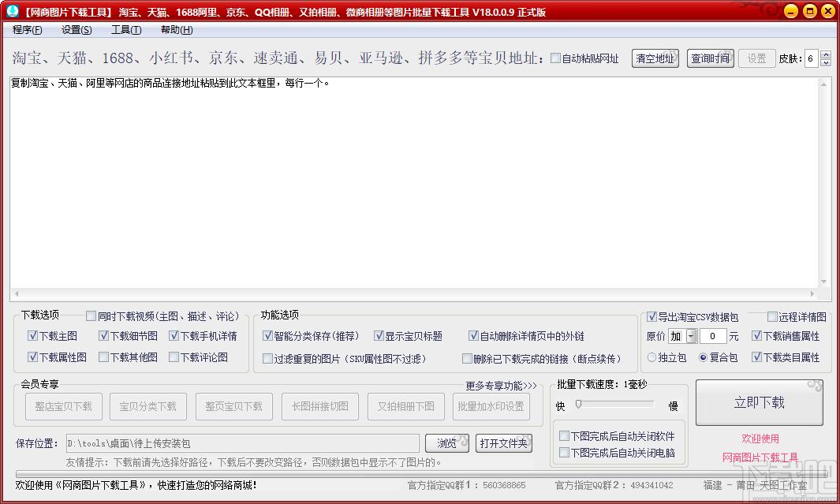Screen dimensions: 840x504
Task: Click QQ group number 494341042
Action: click(x=651, y=485)
